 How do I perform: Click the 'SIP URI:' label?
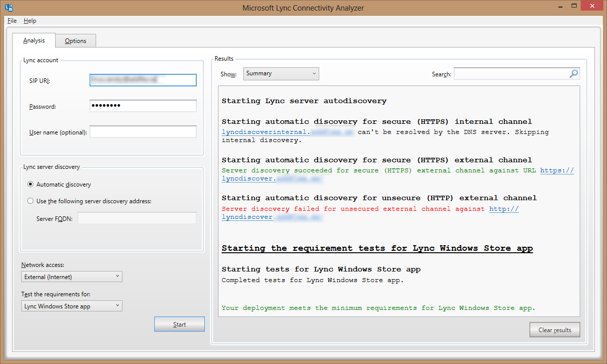pos(39,81)
